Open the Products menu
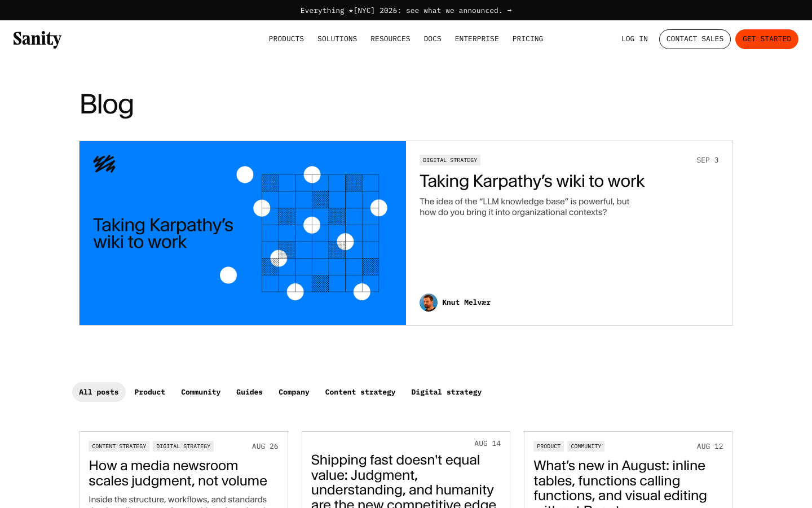Viewport: 812px width, 508px height. (x=286, y=39)
